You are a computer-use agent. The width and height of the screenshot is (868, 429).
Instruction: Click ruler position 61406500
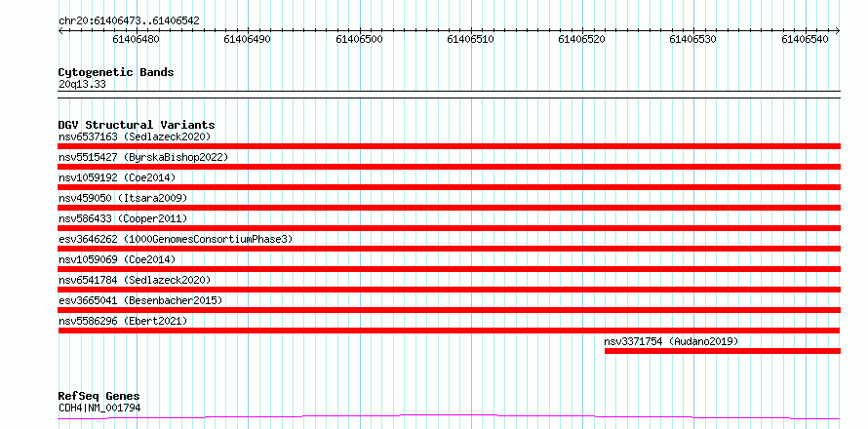click(x=360, y=39)
